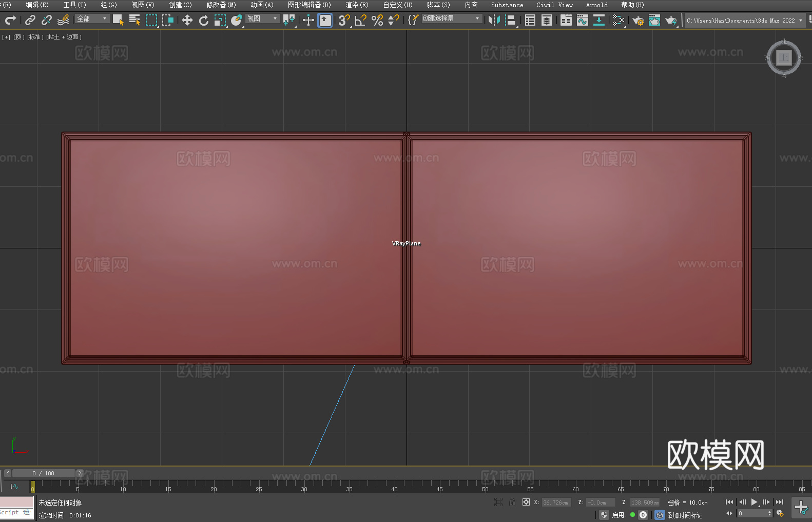Click the Select and Place tool
Viewport: 812px width, 522px height.
tap(237, 20)
